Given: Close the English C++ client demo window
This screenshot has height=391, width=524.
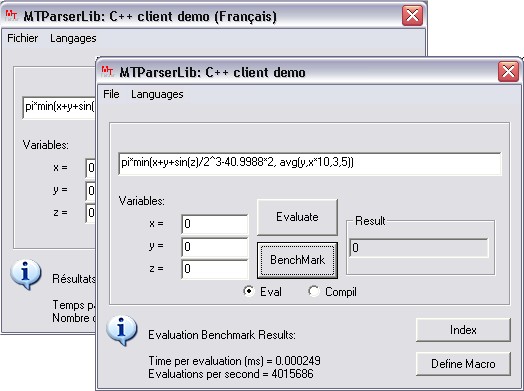Looking at the screenshot, I should click(x=508, y=71).
